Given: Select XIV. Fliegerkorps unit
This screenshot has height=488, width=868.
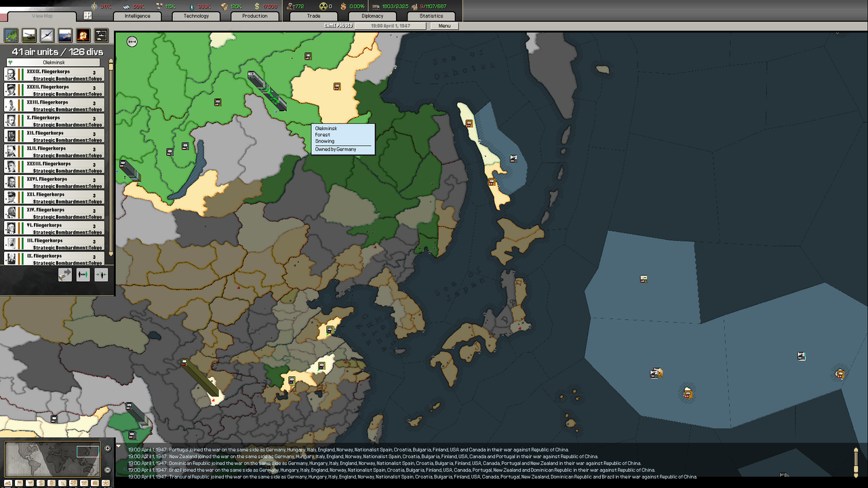Looking at the screenshot, I should click(x=54, y=213).
